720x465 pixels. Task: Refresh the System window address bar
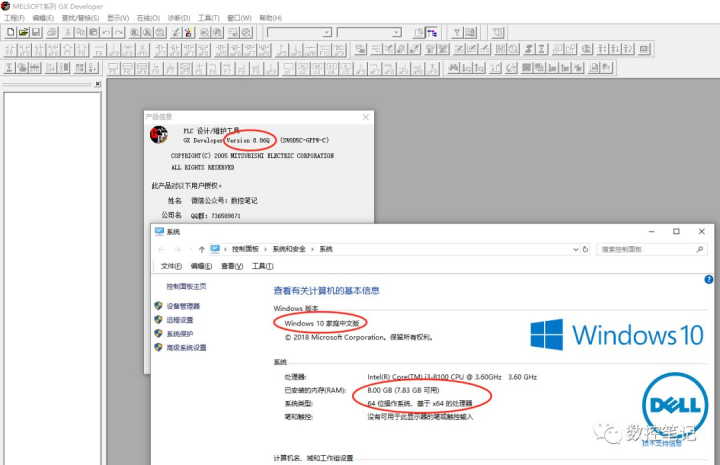[x=585, y=249]
